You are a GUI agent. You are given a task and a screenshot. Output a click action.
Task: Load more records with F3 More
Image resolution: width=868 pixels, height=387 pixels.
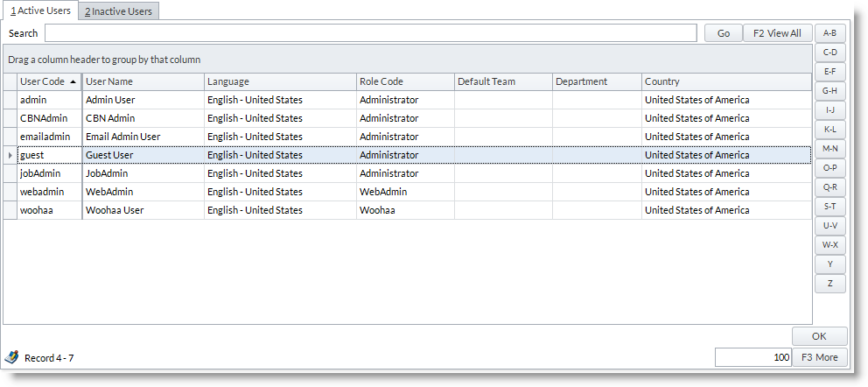(x=819, y=357)
